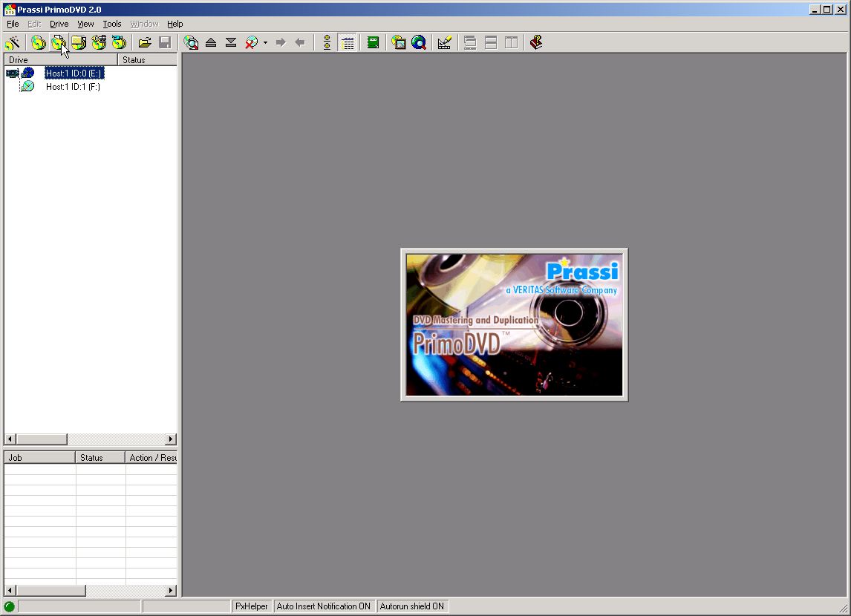The width and height of the screenshot is (851, 616).
Task: Click the blue disc icon of drive E:
Action: [x=27, y=73]
